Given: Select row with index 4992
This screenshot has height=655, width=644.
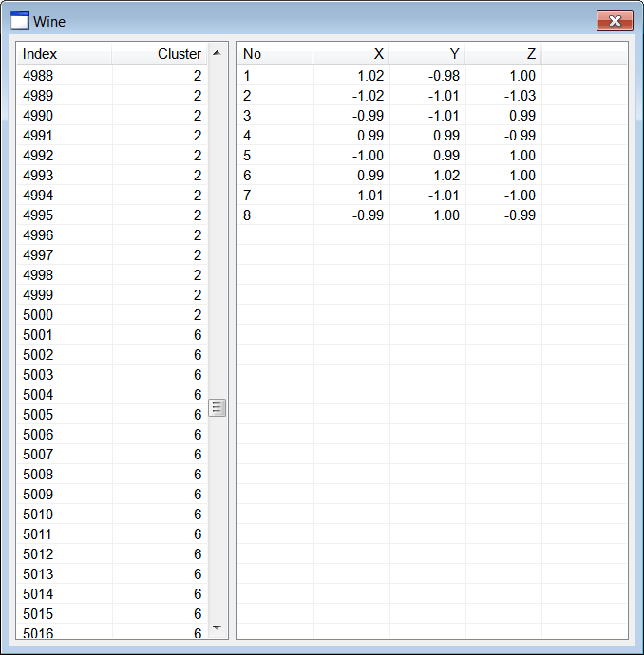Looking at the screenshot, I should tap(112, 156).
